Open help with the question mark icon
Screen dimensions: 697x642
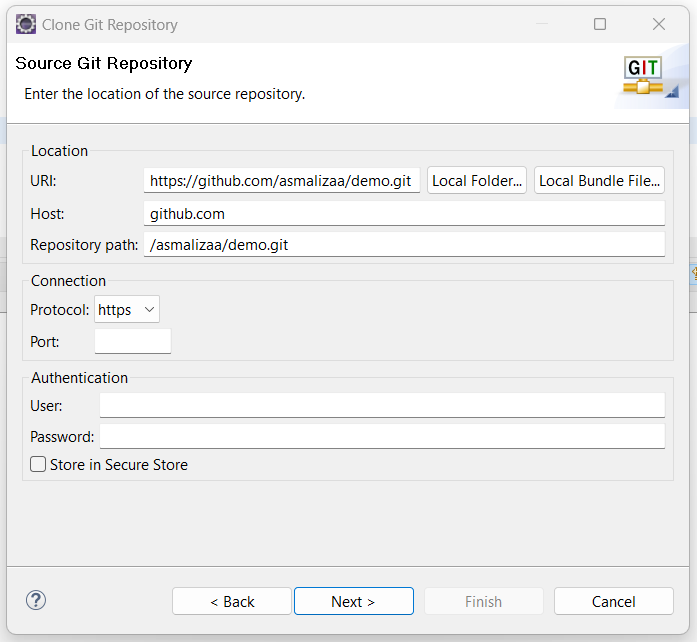[36, 600]
